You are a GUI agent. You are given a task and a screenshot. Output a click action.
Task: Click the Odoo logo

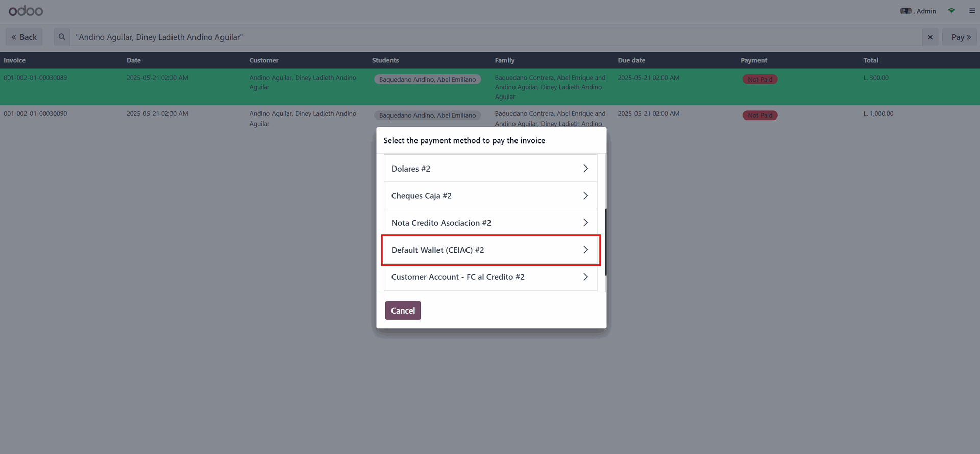(x=26, y=11)
